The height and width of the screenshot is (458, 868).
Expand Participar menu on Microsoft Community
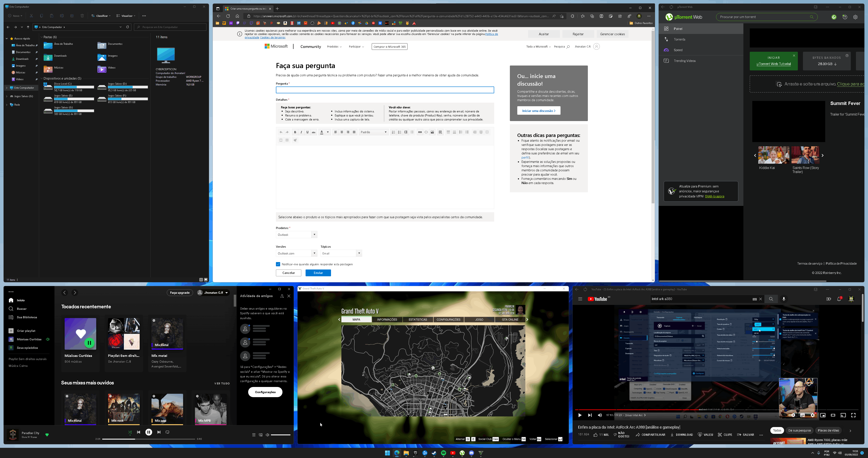coord(356,46)
